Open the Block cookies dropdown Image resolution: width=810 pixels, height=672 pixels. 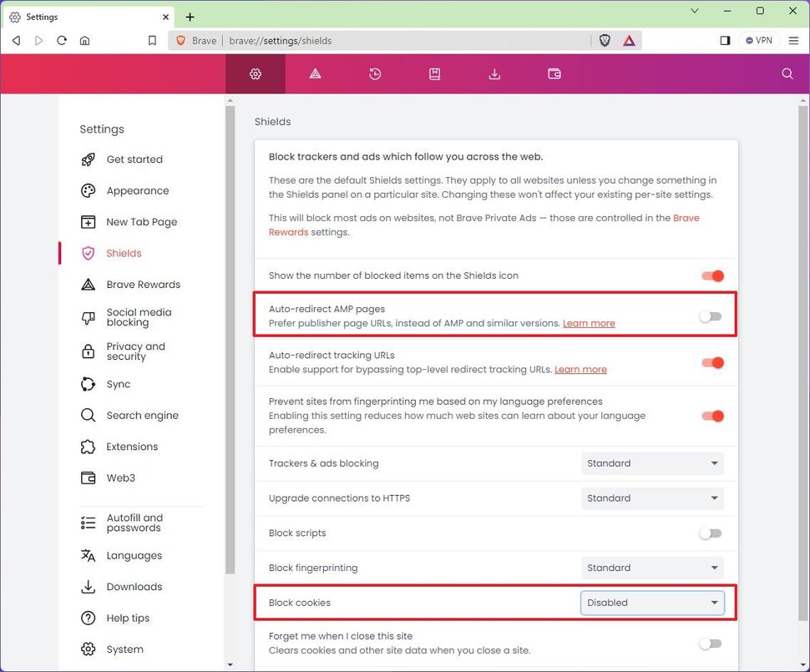(x=652, y=602)
